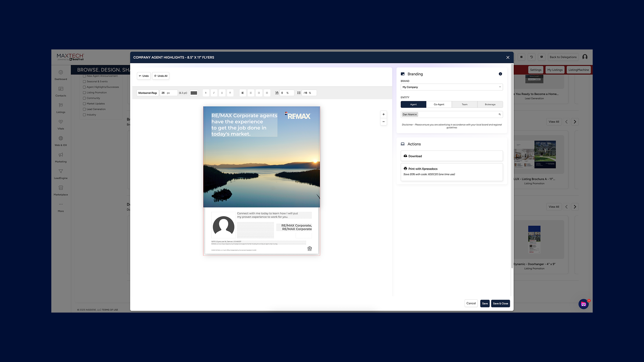Toggle bold formatting in the text toolbar
The height and width of the screenshot is (362, 644).
pyautogui.click(x=206, y=93)
